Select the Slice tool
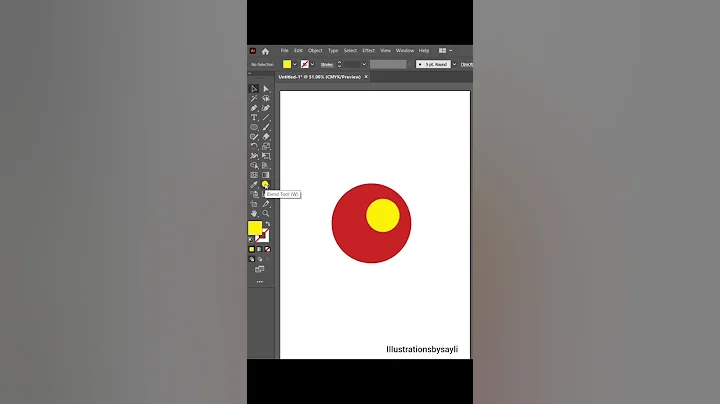This screenshot has width=720, height=404. tap(266, 204)
